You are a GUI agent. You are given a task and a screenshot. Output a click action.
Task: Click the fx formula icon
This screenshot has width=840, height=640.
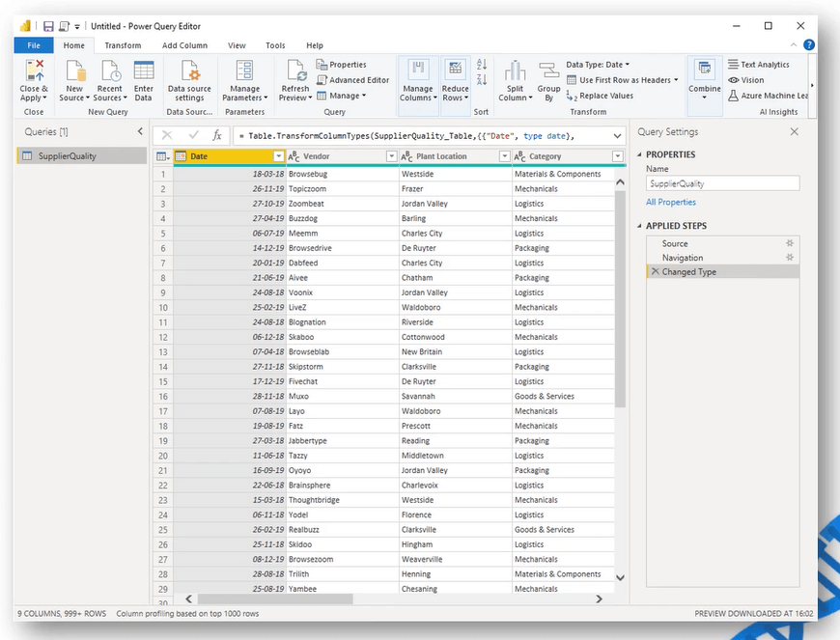[x=217, y=135]
